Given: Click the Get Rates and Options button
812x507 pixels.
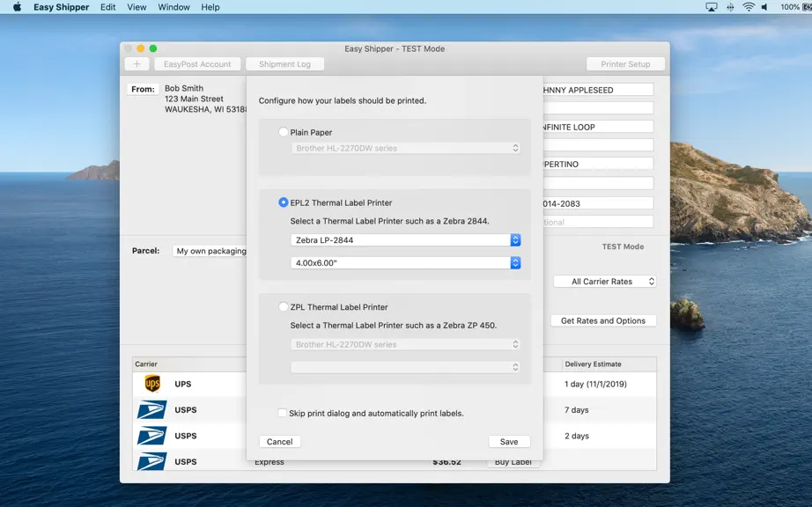Looking at the screenshot, I should [603, 320].
